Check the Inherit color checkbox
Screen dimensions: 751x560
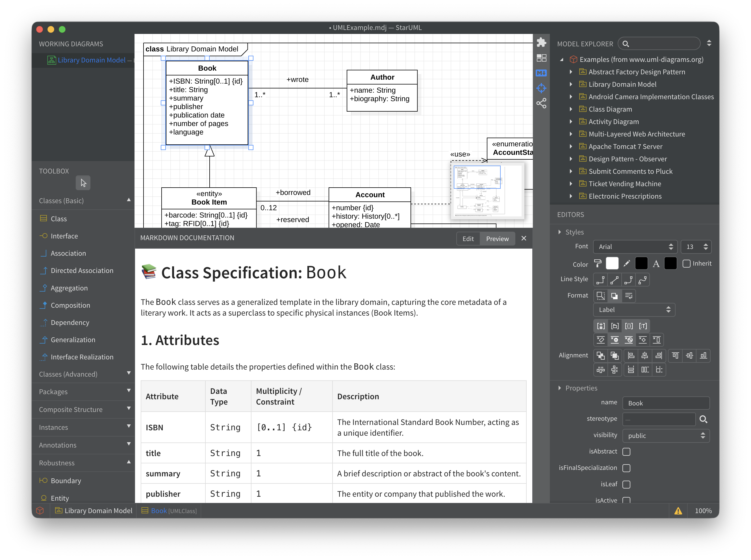coord(686,264)
